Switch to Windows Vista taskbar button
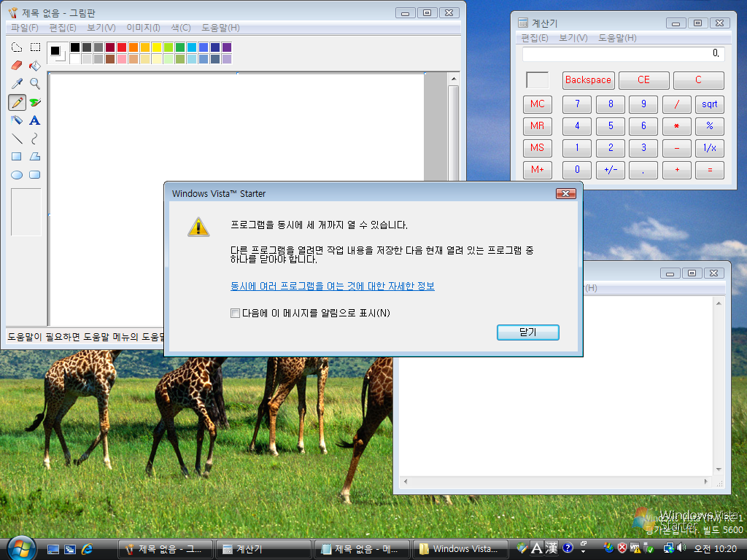 click(x=460, y=549)
